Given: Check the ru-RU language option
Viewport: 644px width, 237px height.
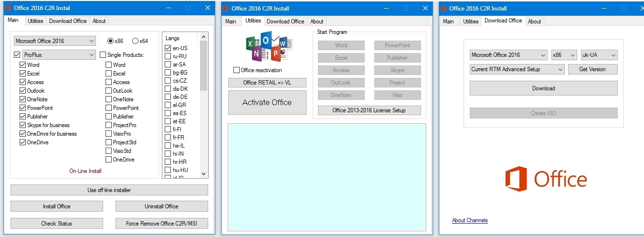Looking at the screenshot, I should coord(168,56).
